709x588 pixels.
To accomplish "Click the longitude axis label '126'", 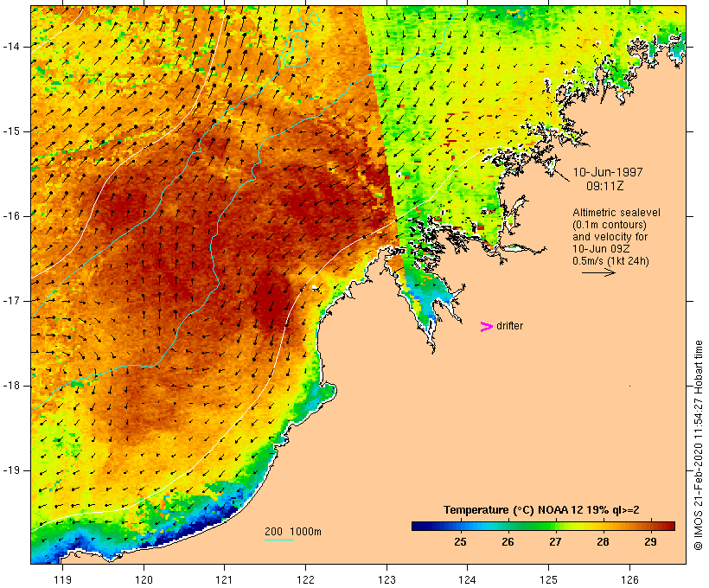I will tap(629, 579).
